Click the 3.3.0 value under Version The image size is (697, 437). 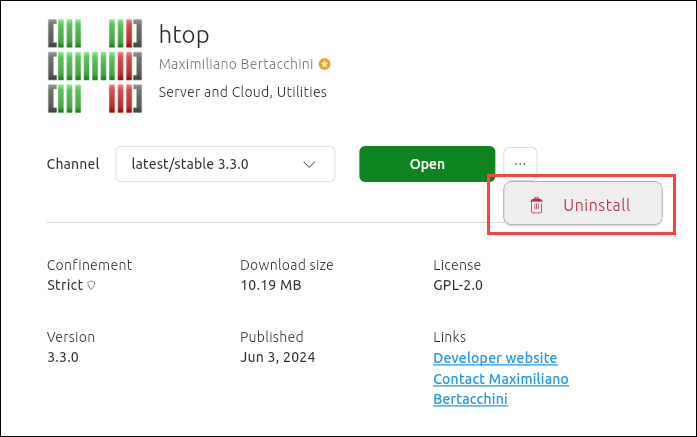63,357
